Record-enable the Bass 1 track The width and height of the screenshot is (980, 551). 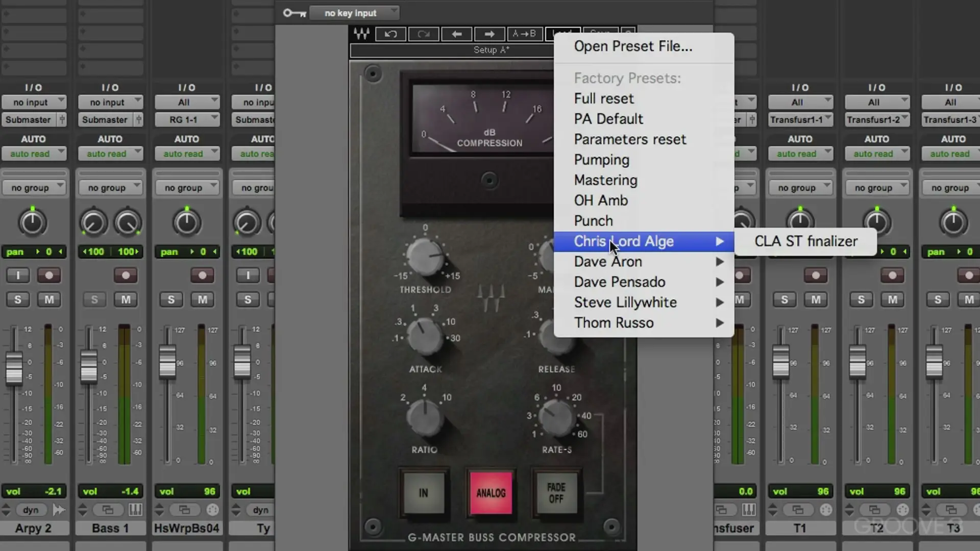pyautogui.click(x=126, y=275)
